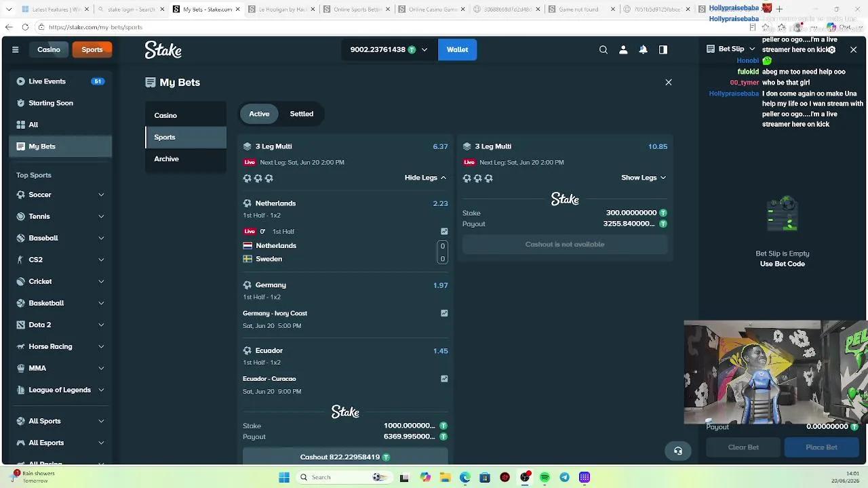Reload the page in the browser
Image resolution: width=868 pixels, height=488 pixels.
[25, 27]
